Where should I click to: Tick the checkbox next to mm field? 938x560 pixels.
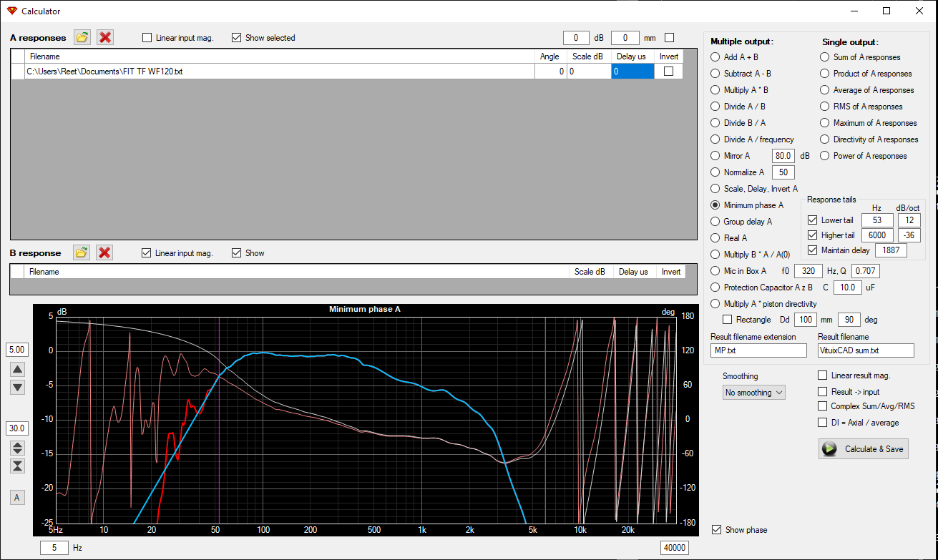(670, 38)
